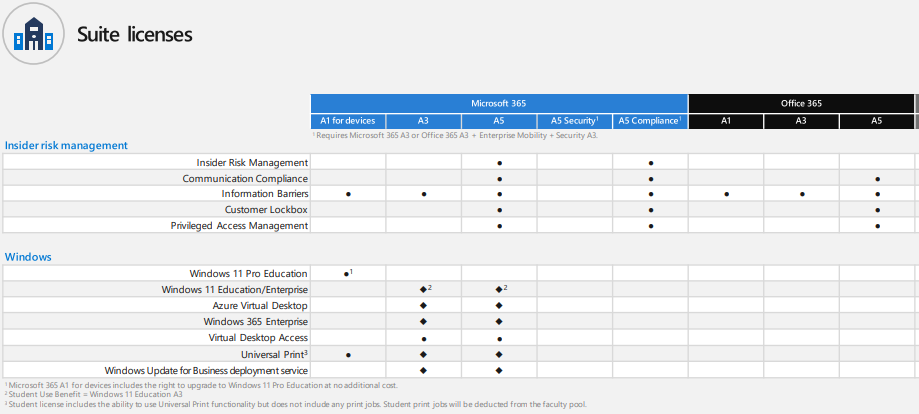Screen dimensions: 919x414
Task: Select the A3 column header under Microsoft 365
Action: click(x=423, y=121)
